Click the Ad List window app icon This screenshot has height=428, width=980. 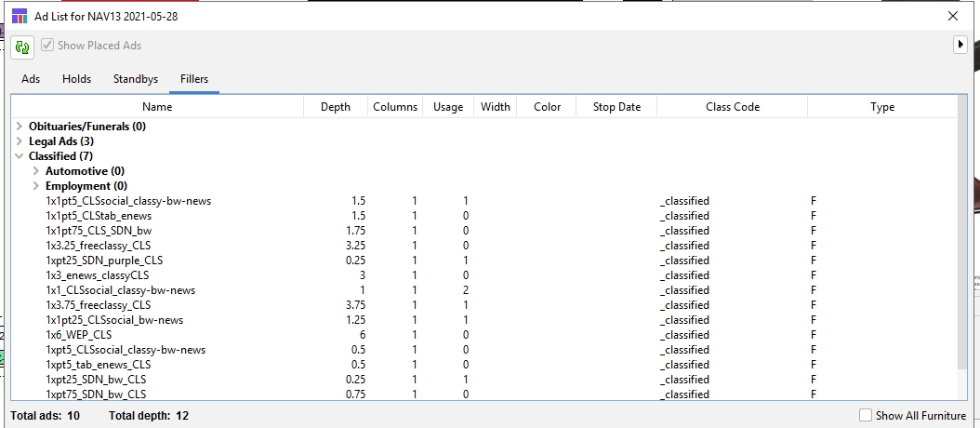point(19,16)
